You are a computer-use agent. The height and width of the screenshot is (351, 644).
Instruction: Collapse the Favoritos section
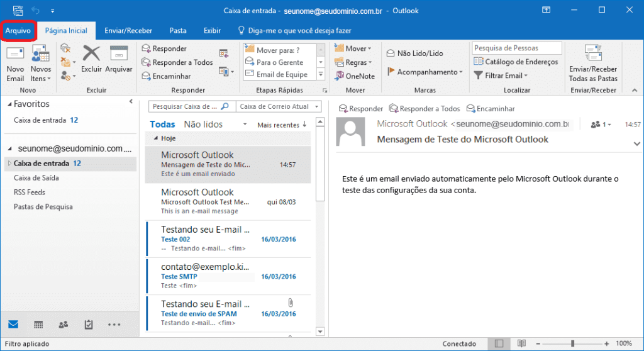pos(9,104)
